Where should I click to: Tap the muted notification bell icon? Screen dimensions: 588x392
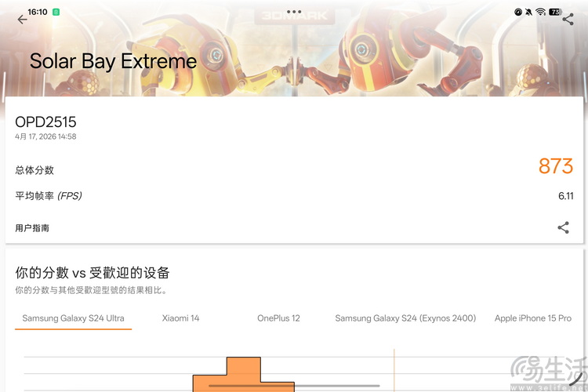pos(529,13)
